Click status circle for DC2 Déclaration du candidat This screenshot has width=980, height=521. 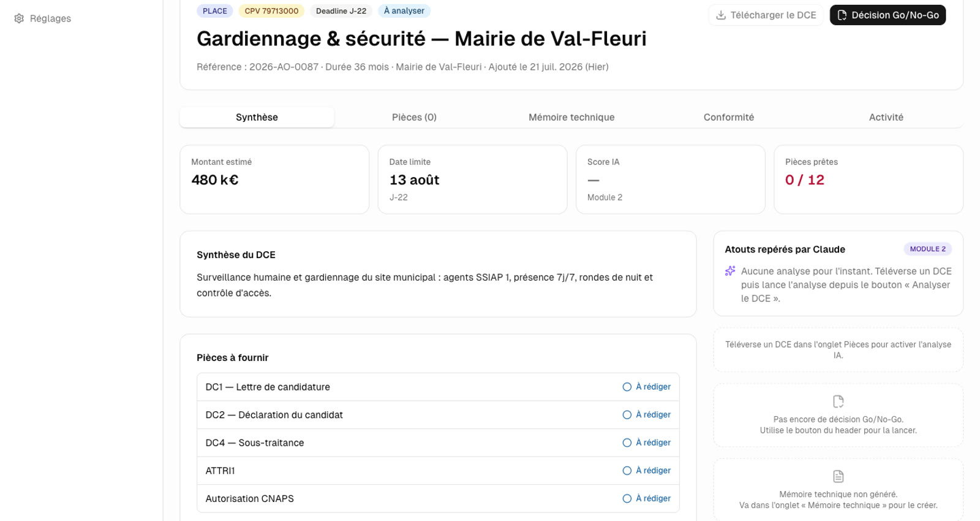coord(627,415)
